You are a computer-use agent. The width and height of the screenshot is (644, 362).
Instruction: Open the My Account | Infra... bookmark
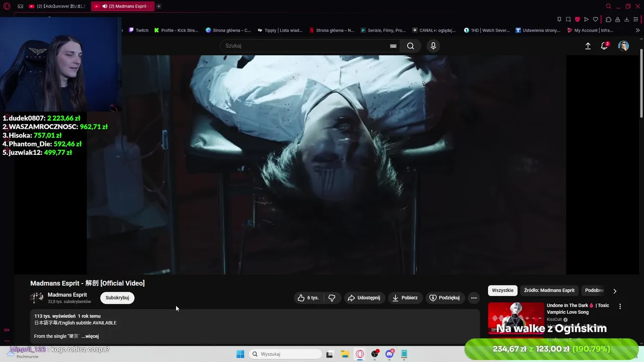[590, 30]
